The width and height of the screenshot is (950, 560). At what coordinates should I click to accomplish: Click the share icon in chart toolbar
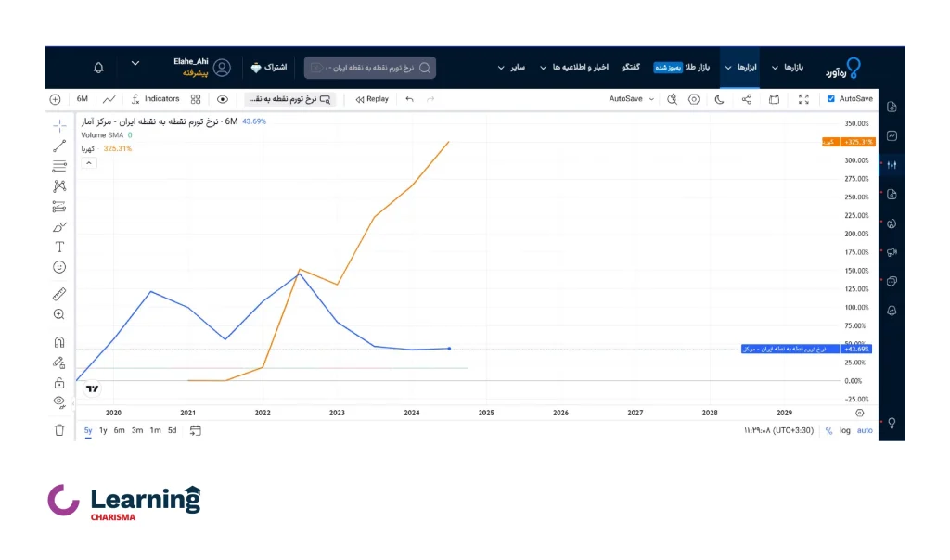coord(747,99)
